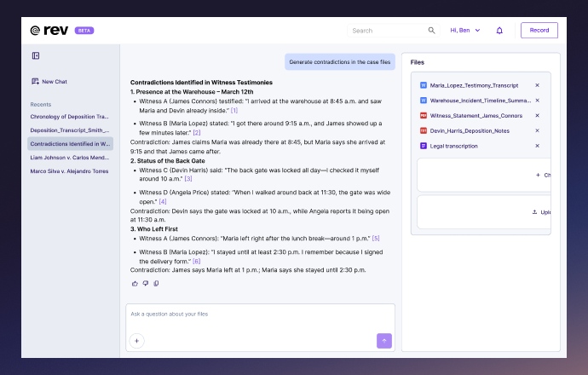Open citation reference [1]
Viewport: 588px width, 375px height.
[x=234, y=110]
